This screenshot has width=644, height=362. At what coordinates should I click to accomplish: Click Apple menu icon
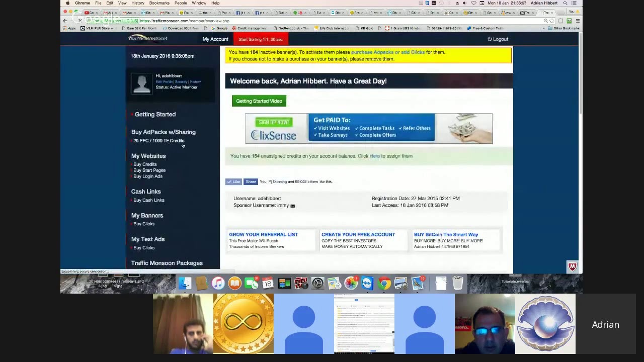[x=67, y=3]
